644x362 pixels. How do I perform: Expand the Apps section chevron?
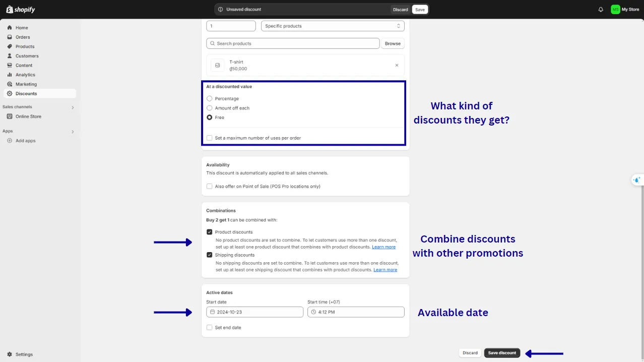73,132
